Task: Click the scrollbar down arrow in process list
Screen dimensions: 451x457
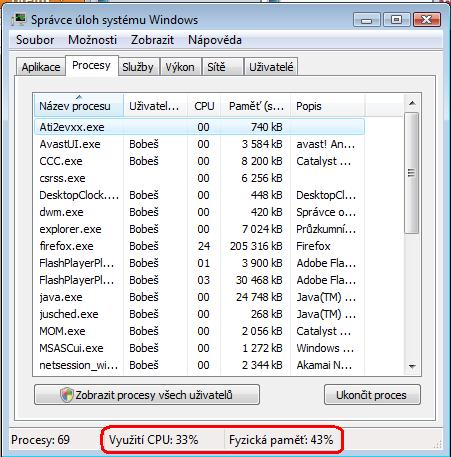Action: point(412,367)
